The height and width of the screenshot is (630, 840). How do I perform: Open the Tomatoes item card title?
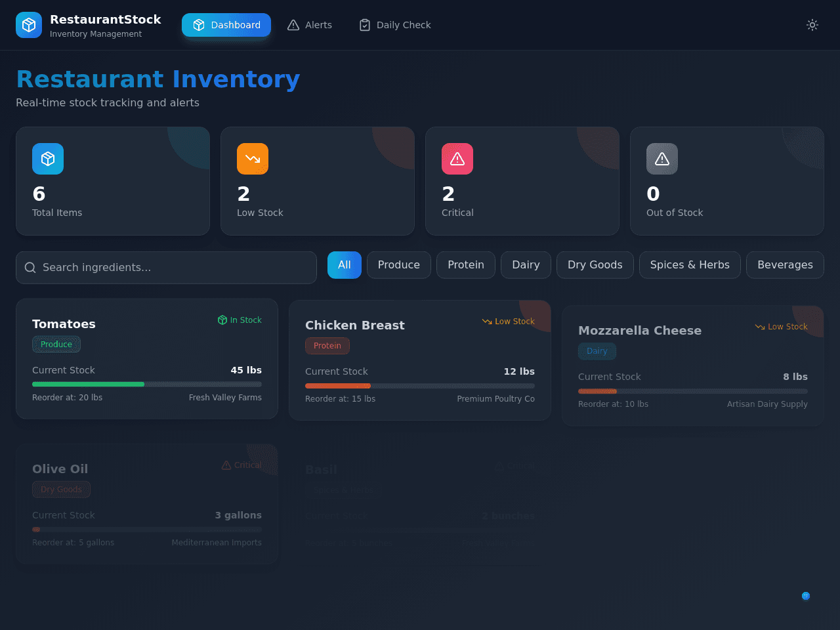click(64, 324)
